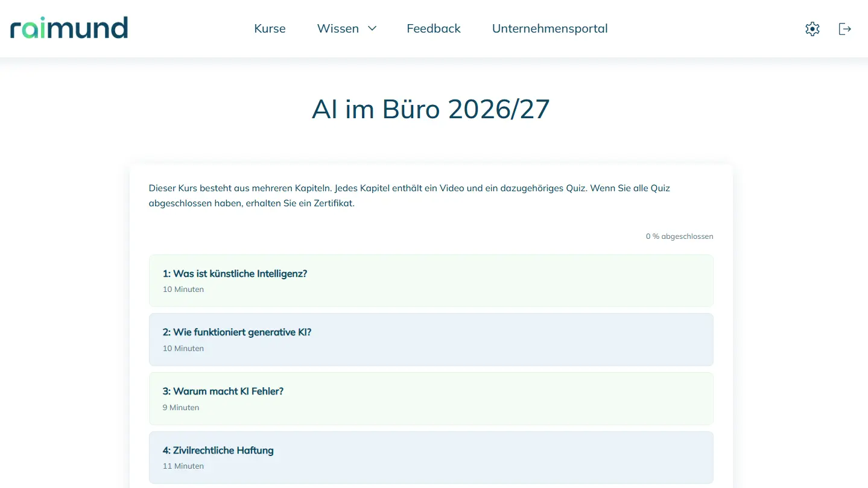868x488 pixels.
Task: Click the "11 Minuten" duration label
Action: [x=183, y=466]
